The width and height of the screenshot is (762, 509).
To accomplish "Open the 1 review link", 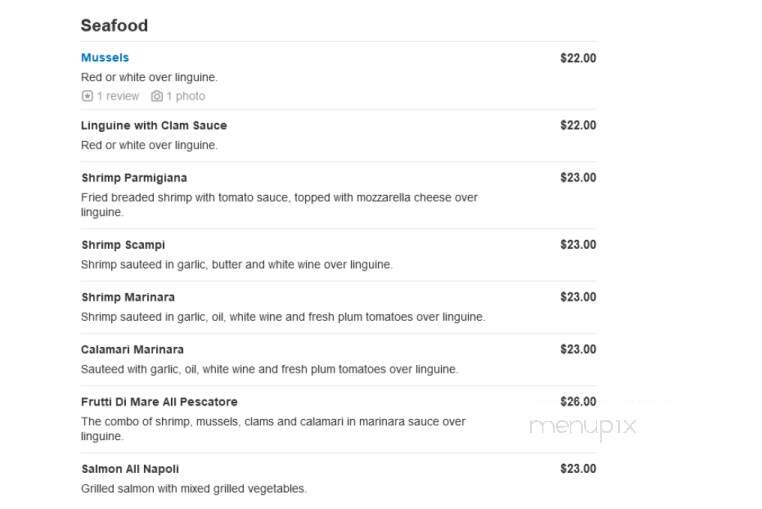I will click(118, 96).
